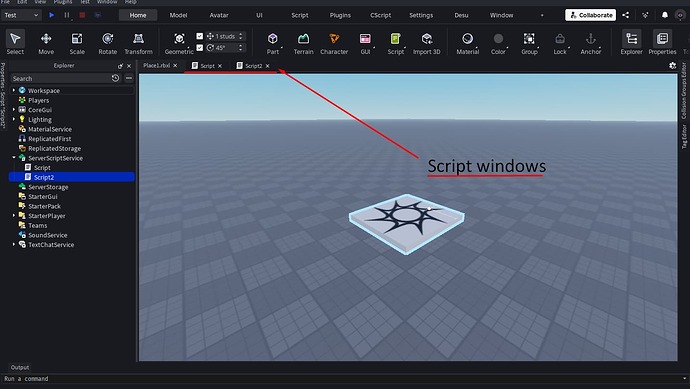Open the assistant icon beside the bell

point(645,15)
